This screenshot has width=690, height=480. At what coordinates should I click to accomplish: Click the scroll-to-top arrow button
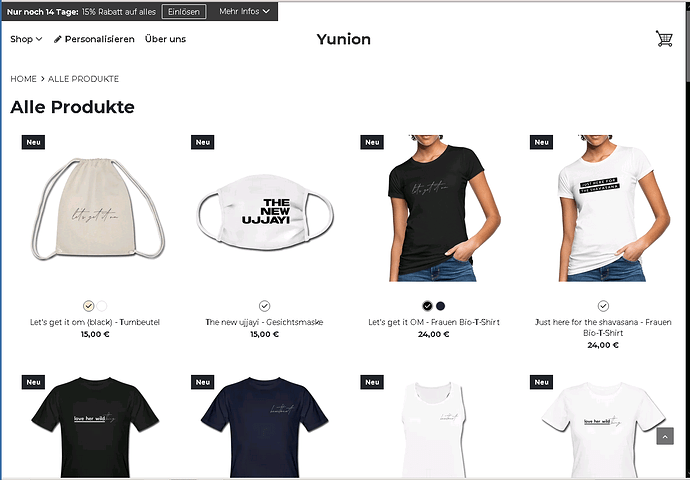(665, 436)
